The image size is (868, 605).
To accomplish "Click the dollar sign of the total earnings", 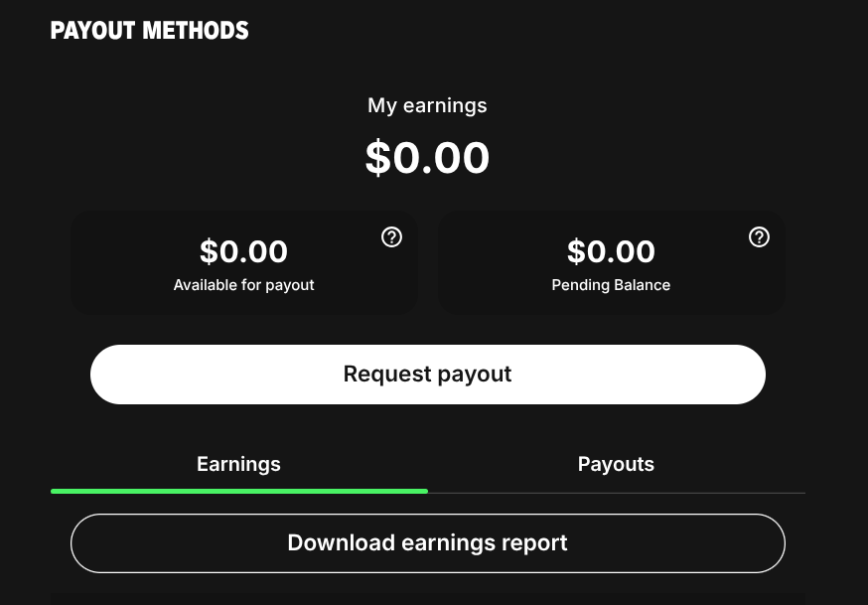I will tap(378, 158).
